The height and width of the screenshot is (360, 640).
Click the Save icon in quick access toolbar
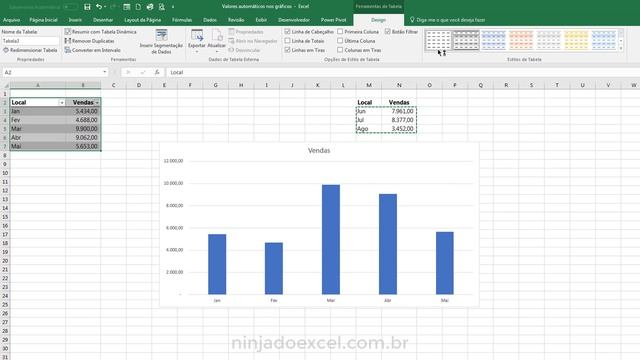click(87, 7)
